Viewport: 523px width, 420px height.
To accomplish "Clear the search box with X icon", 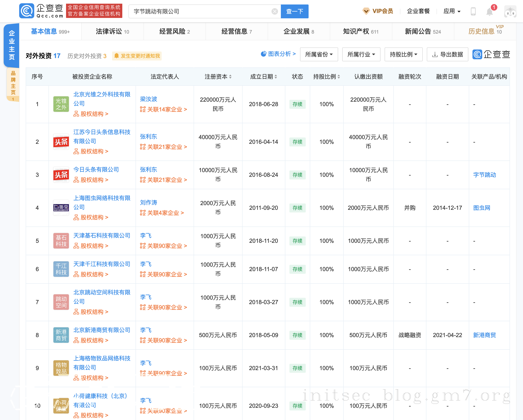I will [274, 11].
